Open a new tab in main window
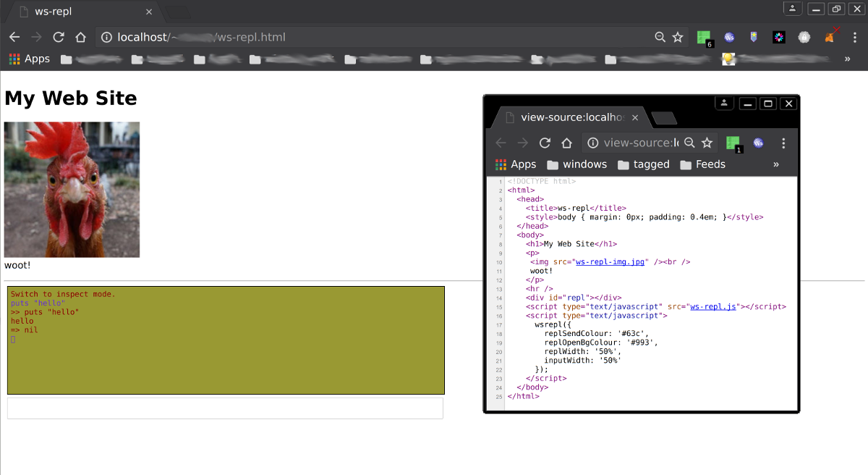The image size is (868, 475). tap(178, 12)
